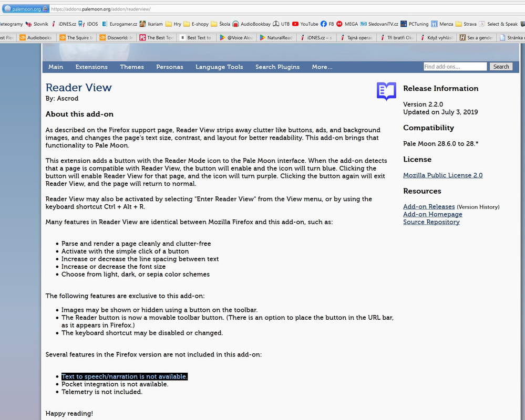525x420 pixels.
Task: Switch to The Squire tab
Action: click(x=76, y=37)
